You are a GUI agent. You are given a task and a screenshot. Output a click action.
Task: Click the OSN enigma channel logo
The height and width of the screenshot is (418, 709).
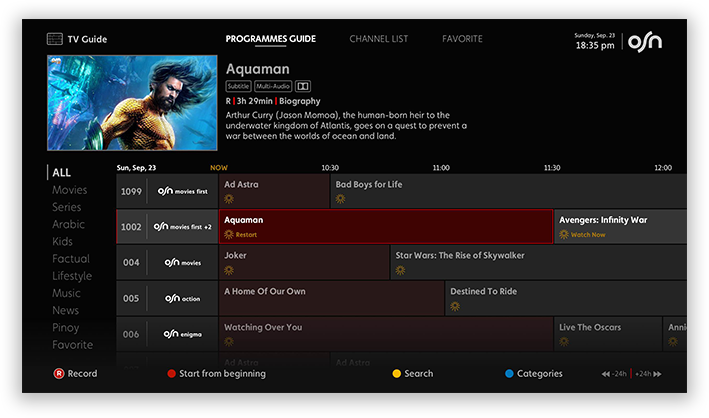point(181,334)
